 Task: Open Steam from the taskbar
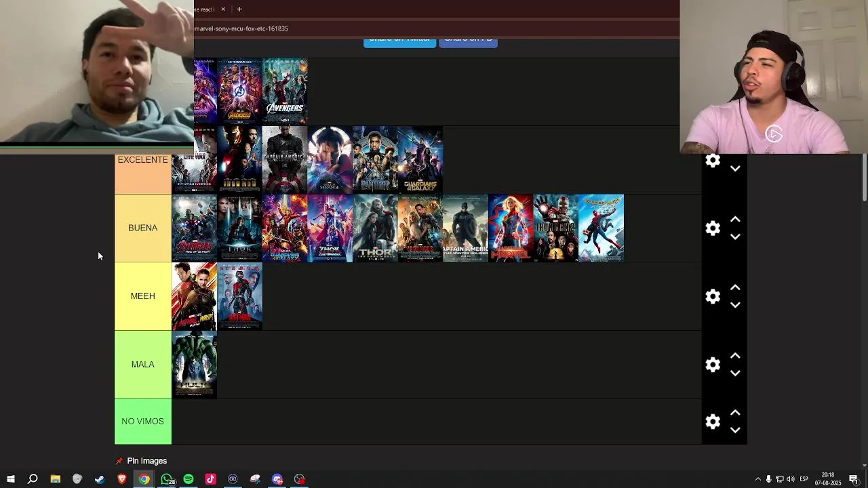100,479
